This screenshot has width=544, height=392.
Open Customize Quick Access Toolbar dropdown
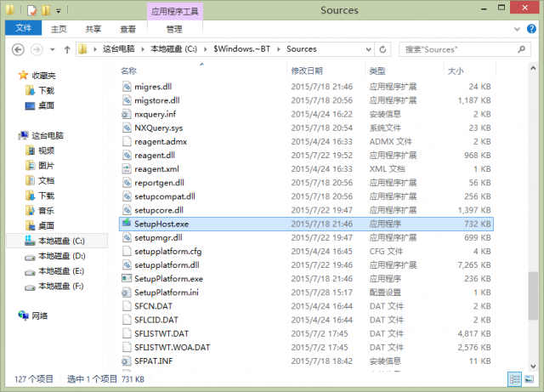(x=59, y=11)
